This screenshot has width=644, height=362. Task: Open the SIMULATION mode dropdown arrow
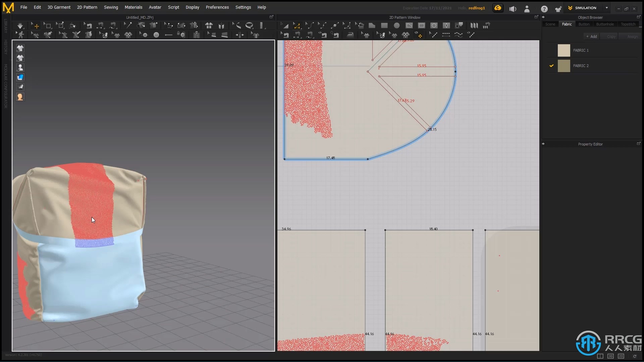[607, 8]
